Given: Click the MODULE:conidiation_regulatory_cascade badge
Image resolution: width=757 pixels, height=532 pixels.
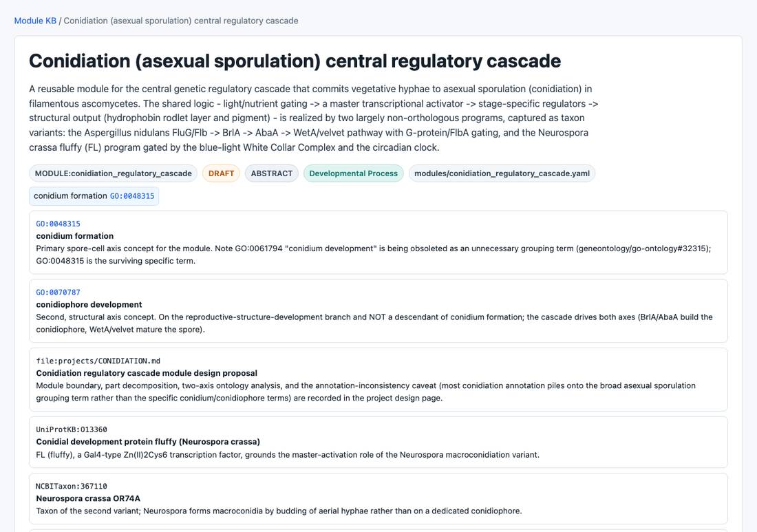Looking at the screenshot, I should pos(113,173).
